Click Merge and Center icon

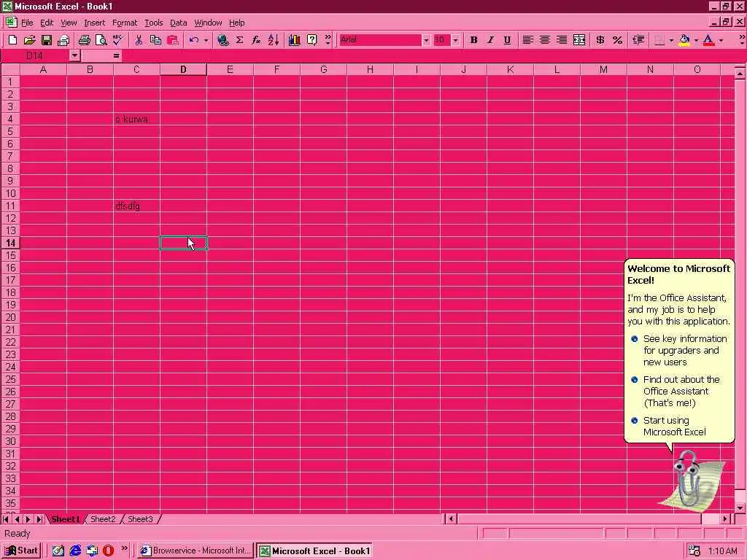(x=578, y=40)
